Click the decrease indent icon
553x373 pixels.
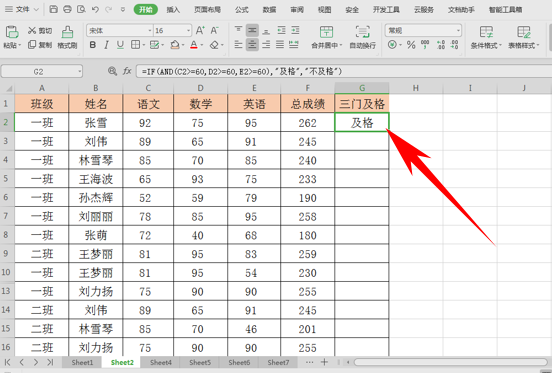[281, 31]
